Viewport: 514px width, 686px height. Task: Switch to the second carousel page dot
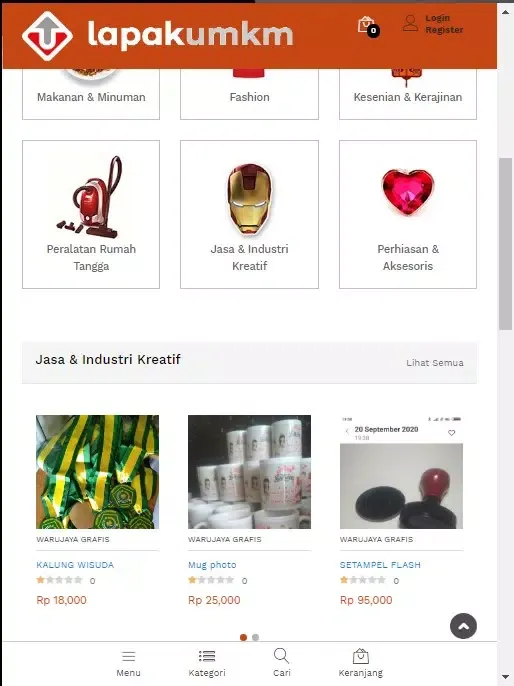point(255,637)
